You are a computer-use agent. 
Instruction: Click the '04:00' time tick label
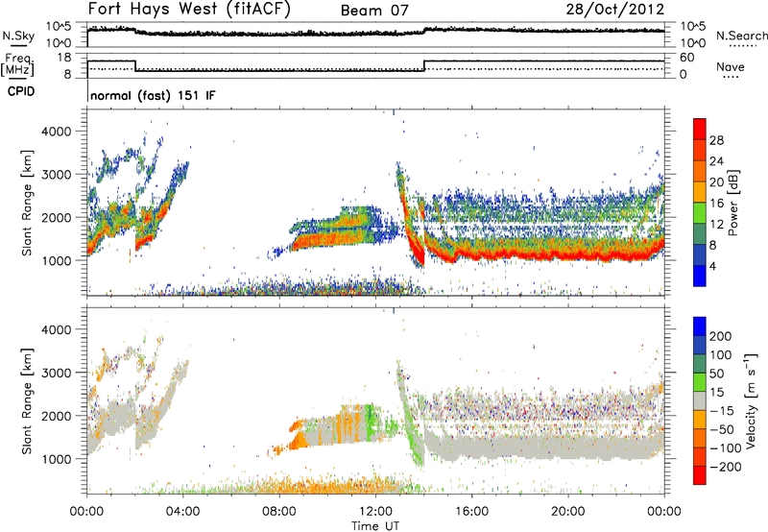pos(183,512)
